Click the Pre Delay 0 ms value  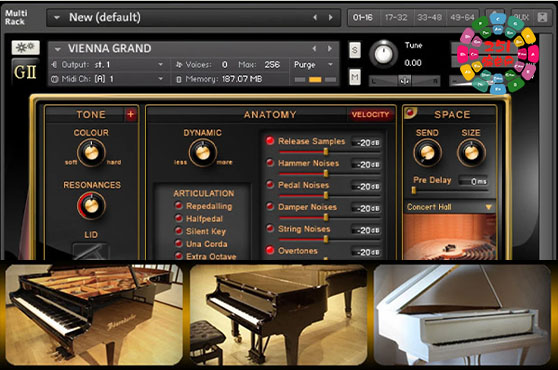pos(473,181)
